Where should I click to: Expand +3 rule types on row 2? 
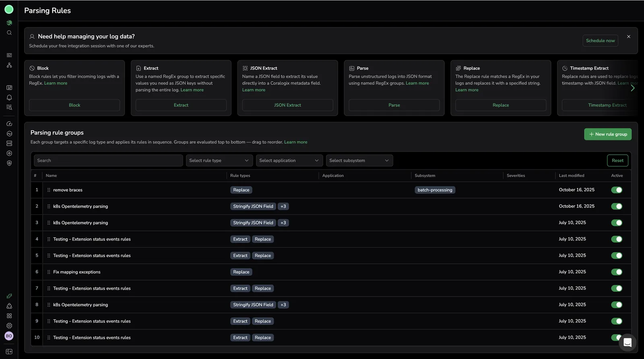tap(283, 206)
